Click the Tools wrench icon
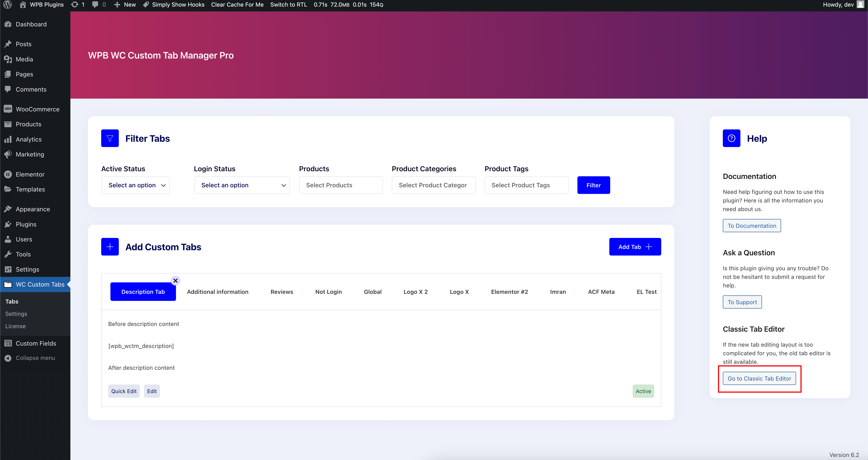 click(x=8, y=254)
